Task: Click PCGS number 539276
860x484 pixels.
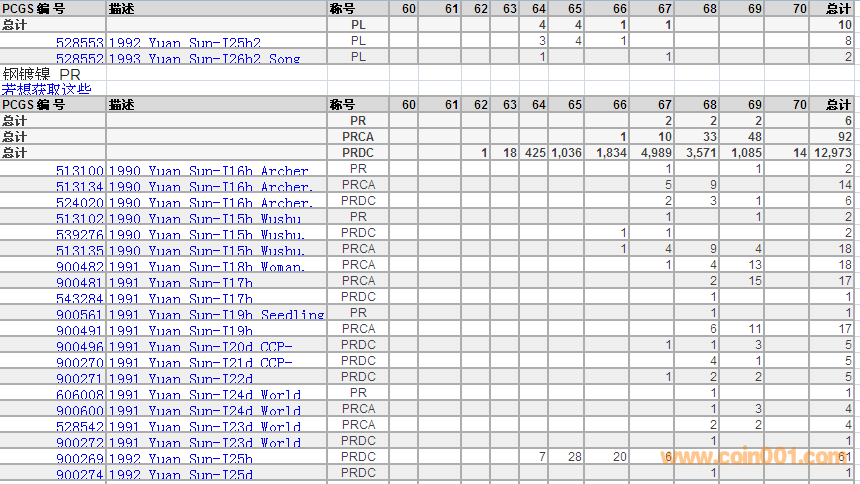Action: pyautogui.click(x=79, y=235)
